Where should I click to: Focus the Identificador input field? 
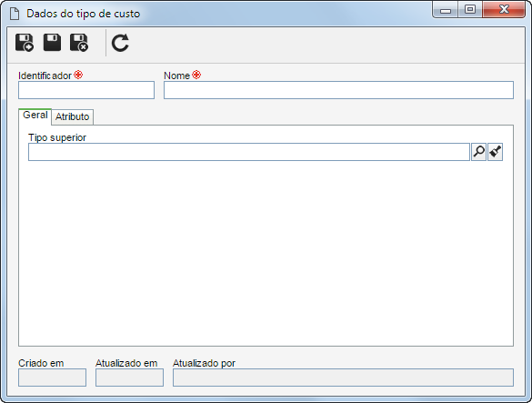tap(86, 90)
